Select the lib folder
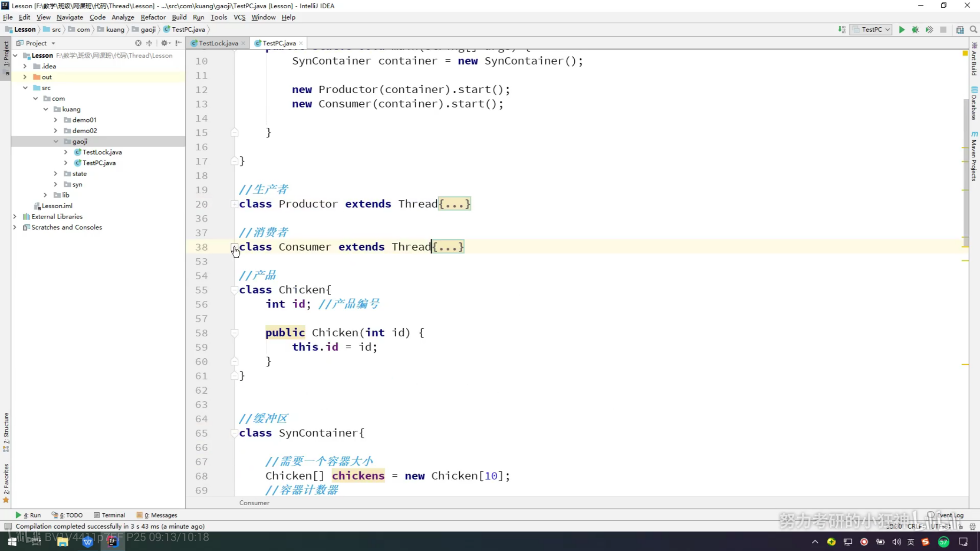 66,195
